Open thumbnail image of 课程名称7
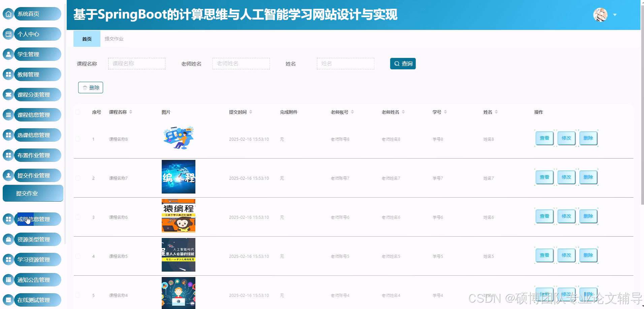This screenshot has width=644, height=309. pos(179,177)
